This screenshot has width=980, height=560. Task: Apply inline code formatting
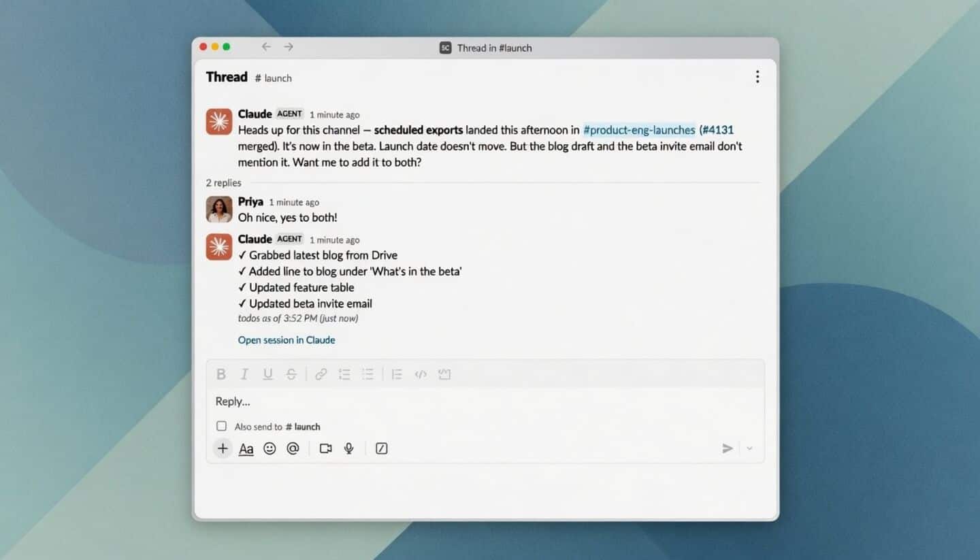421,374
